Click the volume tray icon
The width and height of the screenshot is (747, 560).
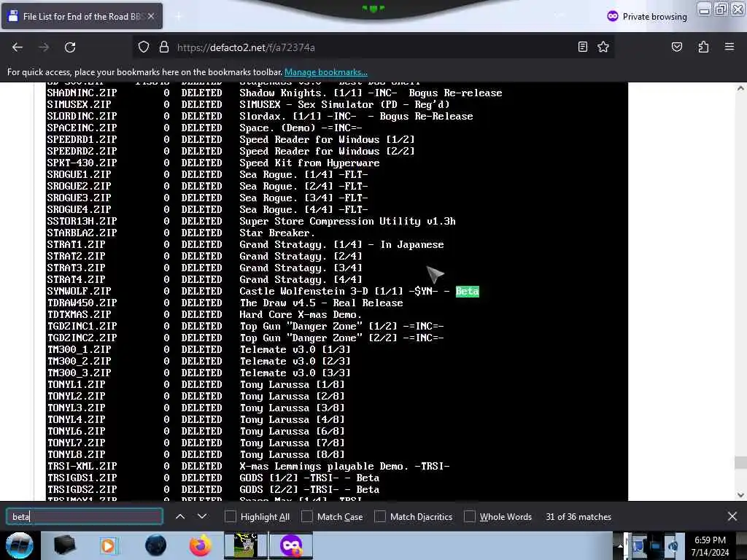tap(673, 546)
